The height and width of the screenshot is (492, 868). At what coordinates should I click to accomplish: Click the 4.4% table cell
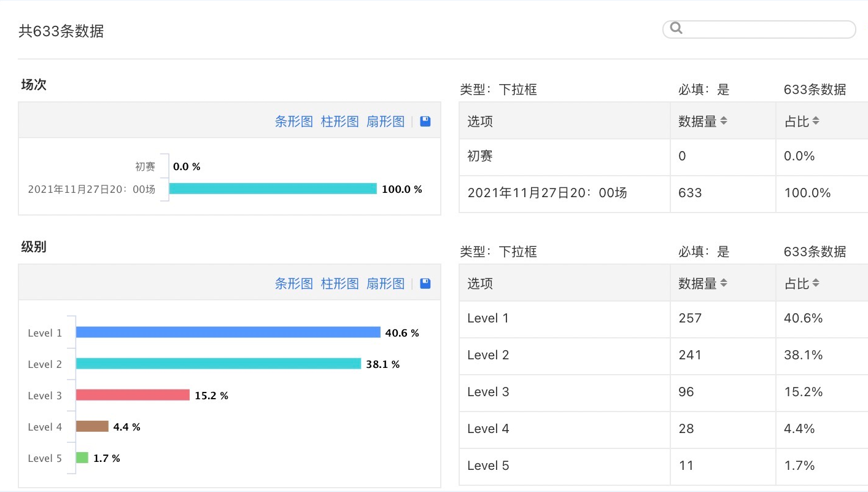(x=822, y=429)
